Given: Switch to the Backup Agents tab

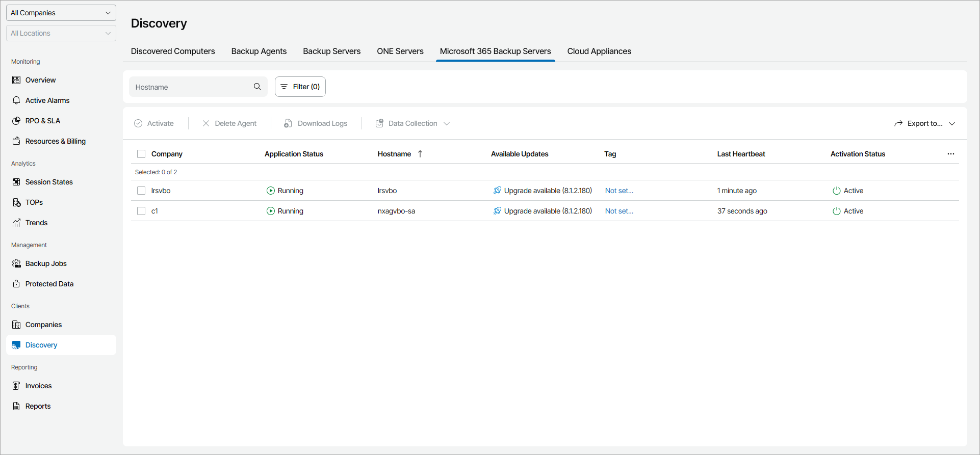Looking at the screenshot, I should [x=259, y=51].
